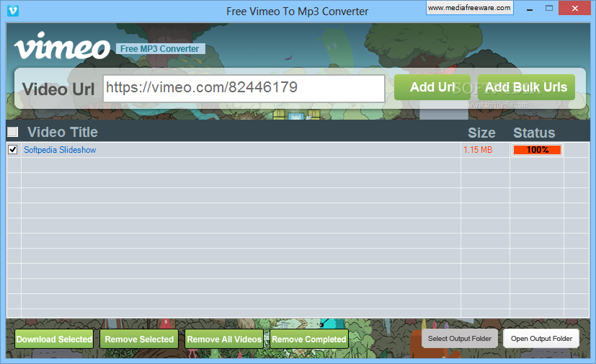Open the www.mediafreeware.com link
The height and width of the screenshot is (364, 596).
pyautogui.click(x=469, y=8)
